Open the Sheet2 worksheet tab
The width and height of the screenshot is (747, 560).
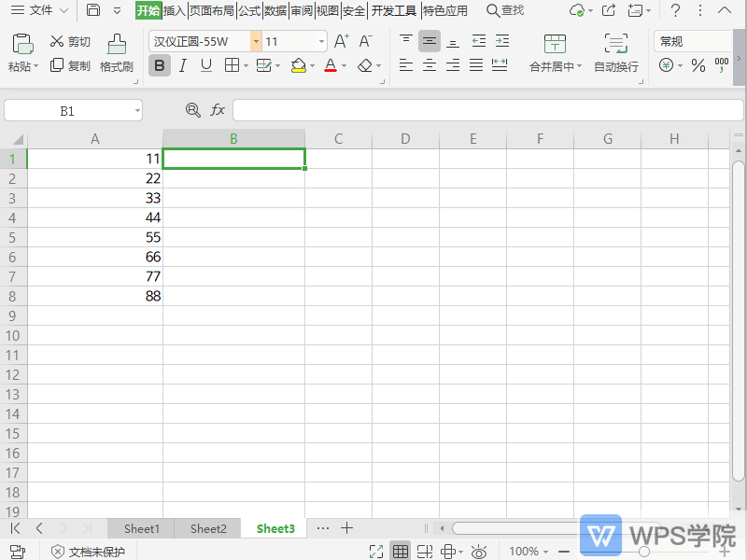click(x=208, y=528)
